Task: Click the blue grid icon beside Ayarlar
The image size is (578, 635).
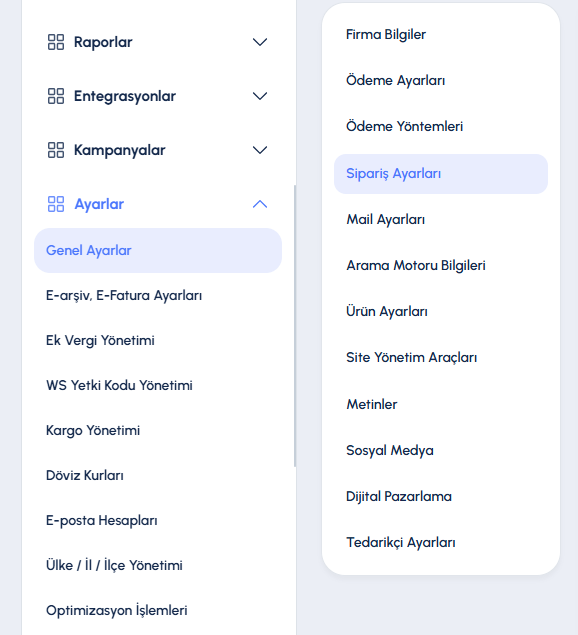Action: (x=56, y=204)
